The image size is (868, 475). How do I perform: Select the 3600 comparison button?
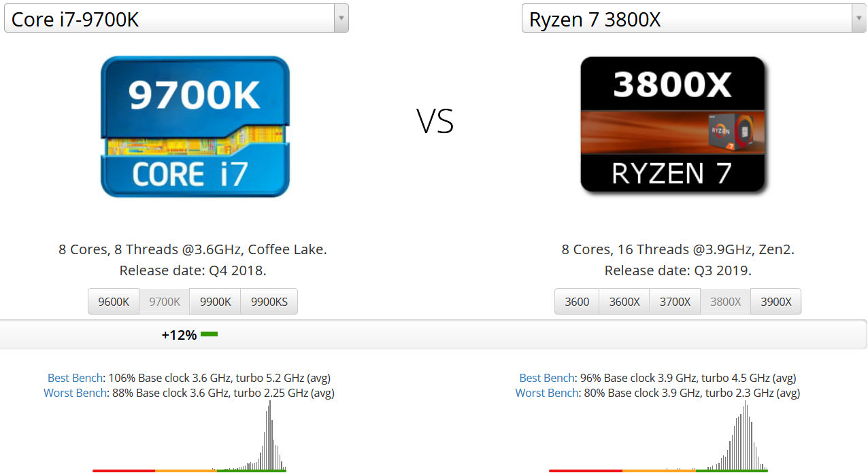click(x=576, y=301)
